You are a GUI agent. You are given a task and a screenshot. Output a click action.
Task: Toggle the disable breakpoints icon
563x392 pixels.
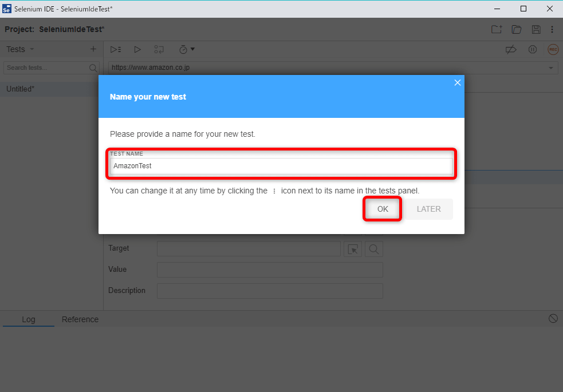pyautogui.click(x=511, y=49)
